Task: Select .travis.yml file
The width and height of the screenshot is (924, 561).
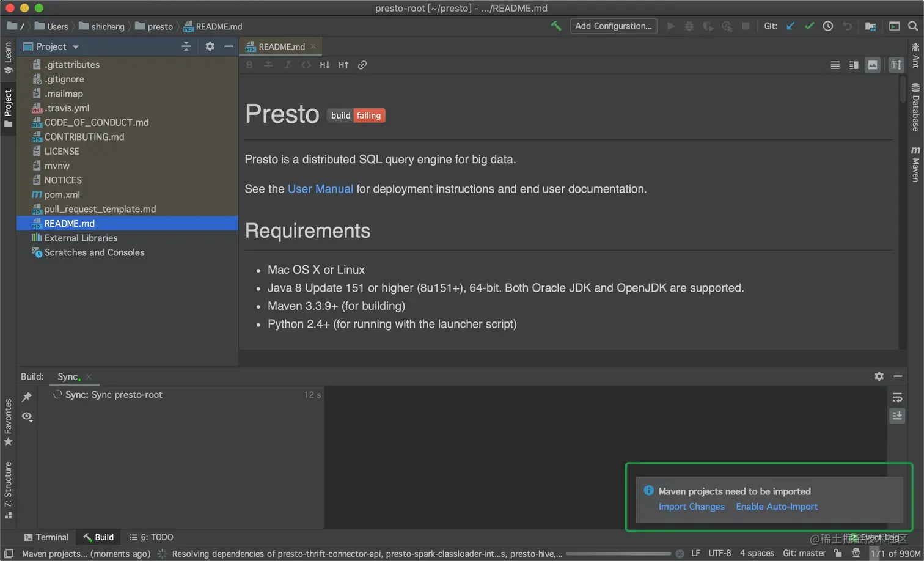Action: pos(67,108)
